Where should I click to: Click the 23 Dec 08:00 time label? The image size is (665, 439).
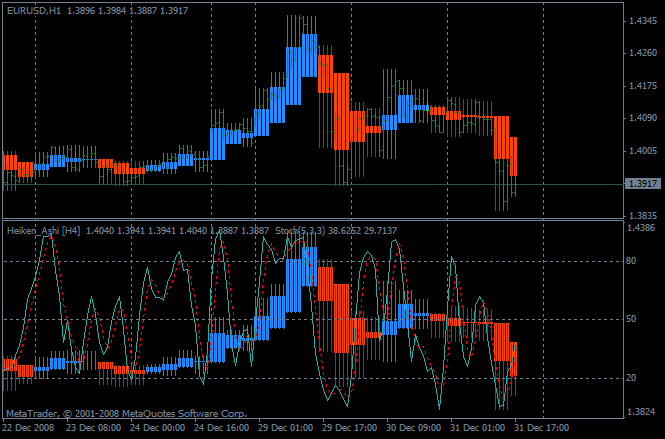click(93, 427)
